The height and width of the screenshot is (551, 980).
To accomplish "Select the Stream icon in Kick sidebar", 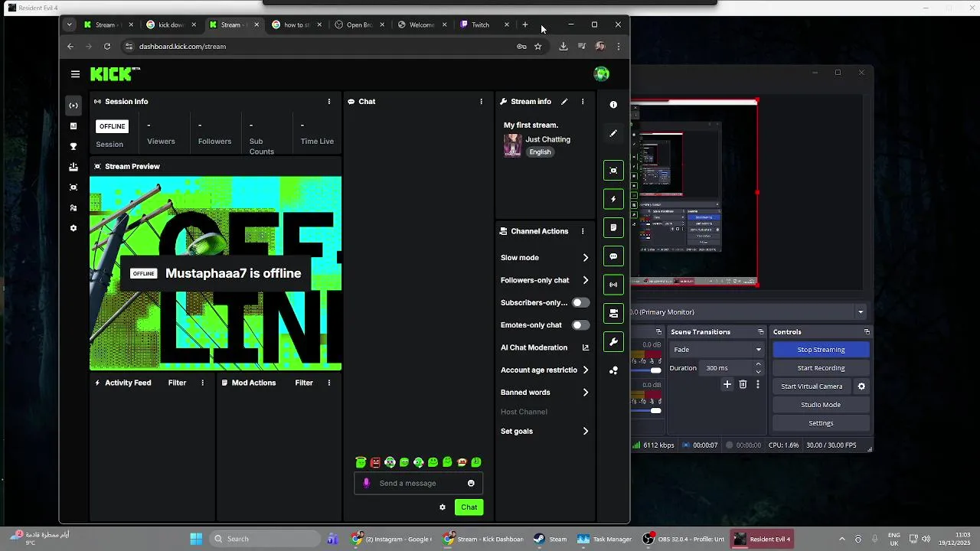I will (73, 106).
